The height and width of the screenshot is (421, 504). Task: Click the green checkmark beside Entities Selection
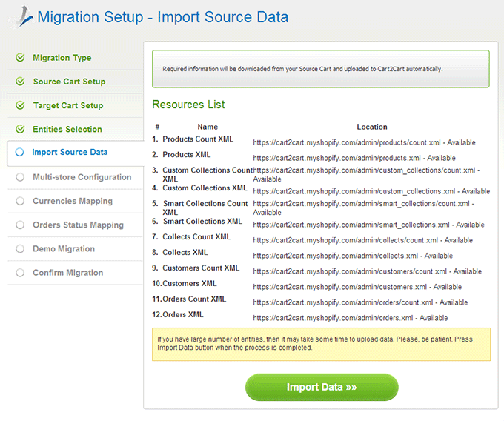pos(20,129)
